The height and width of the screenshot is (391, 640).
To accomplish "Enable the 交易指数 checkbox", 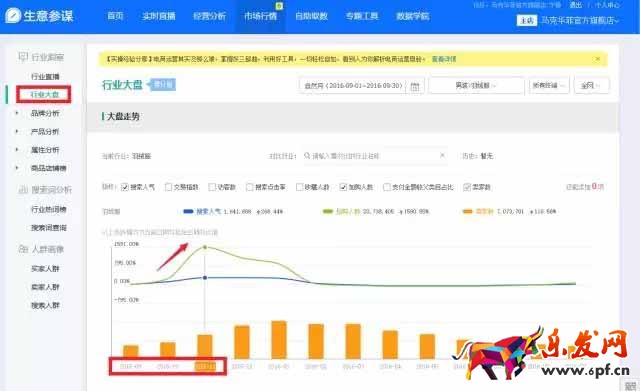I will coord(168,187).
